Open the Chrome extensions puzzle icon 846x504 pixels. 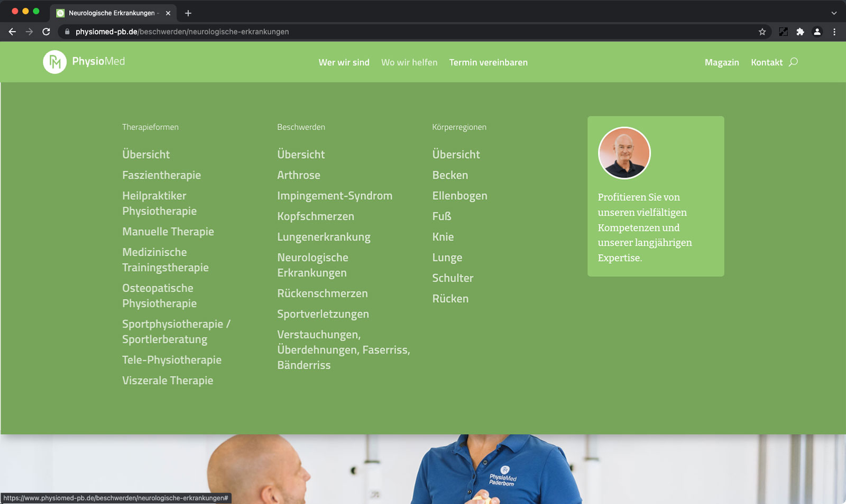[x=800, y=32]
